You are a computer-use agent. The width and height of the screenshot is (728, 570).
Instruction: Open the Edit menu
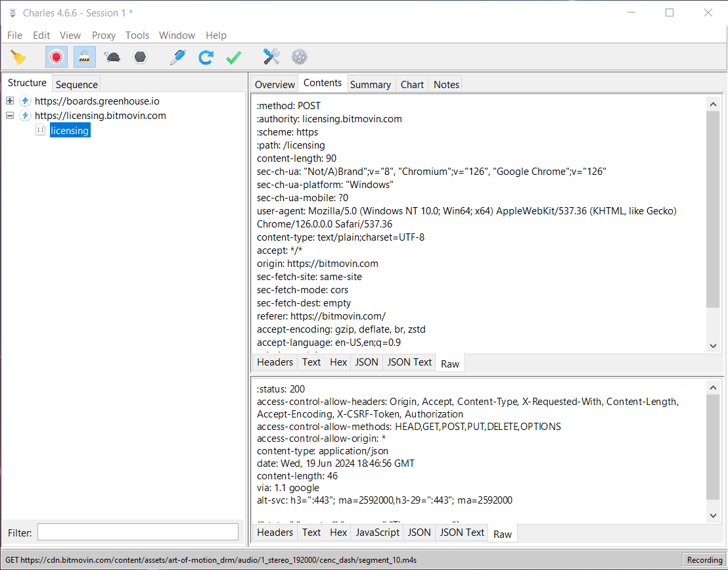[x=41, y=36]
